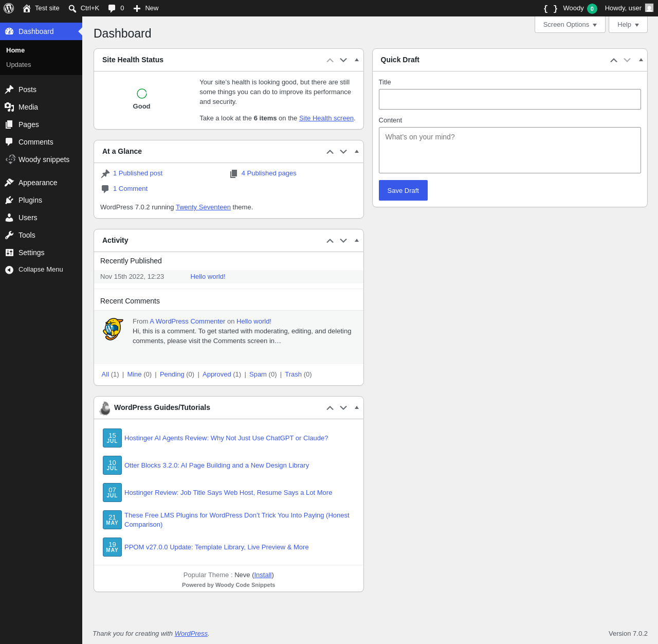Open the 1 Comment link in At a Glance
This screenshot has width=658, height=644.
click(x=130, y=189)
